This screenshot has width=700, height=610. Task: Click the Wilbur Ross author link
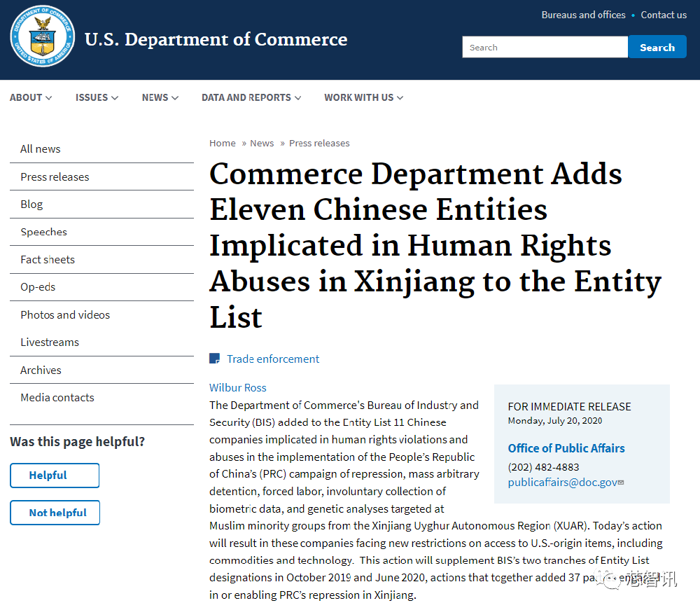238,387
